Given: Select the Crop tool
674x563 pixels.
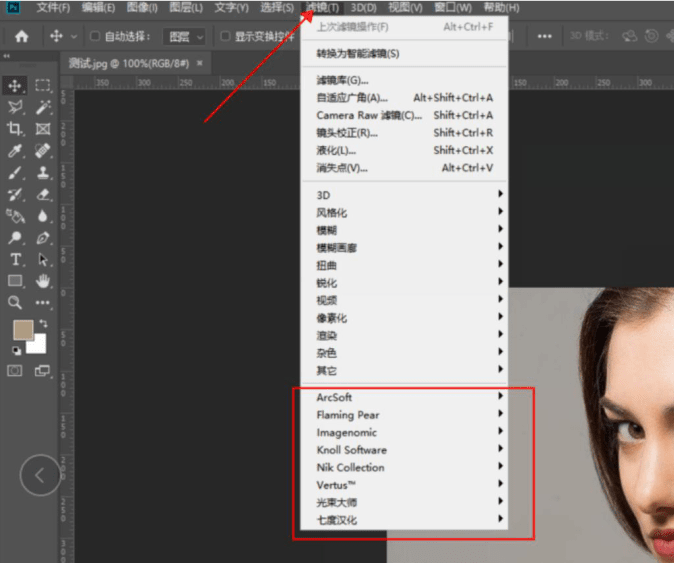Looking at the screenshot, I should [x=15, y=129].
